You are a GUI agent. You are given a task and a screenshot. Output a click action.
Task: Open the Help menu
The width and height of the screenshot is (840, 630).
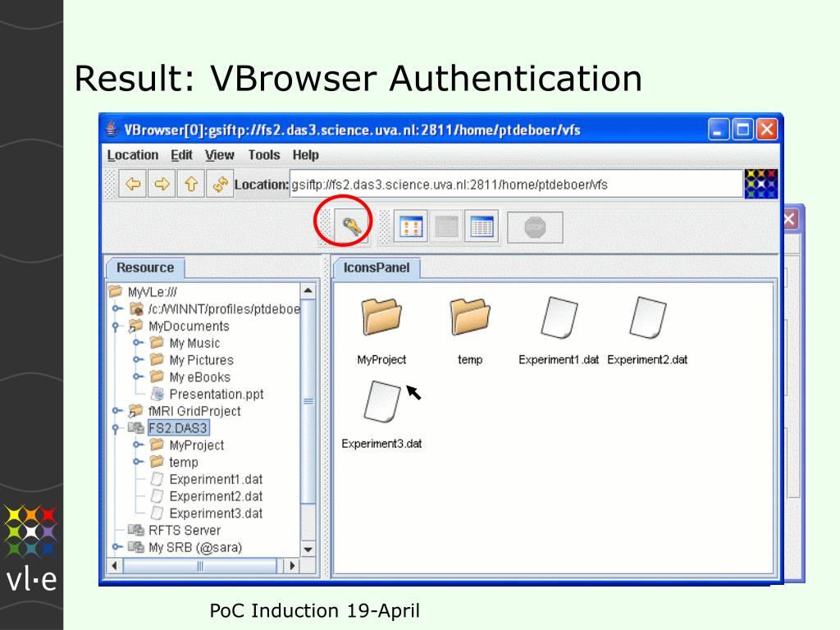tap(305, 155)
